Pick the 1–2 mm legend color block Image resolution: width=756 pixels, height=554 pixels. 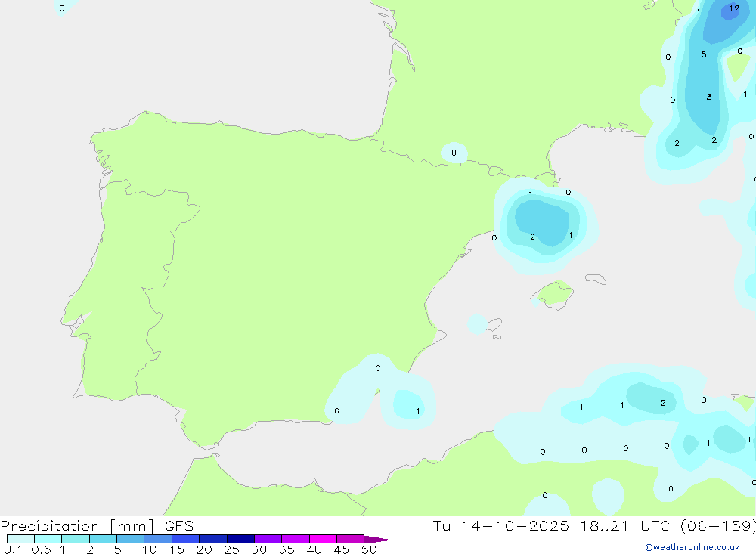tap(76, 539)
